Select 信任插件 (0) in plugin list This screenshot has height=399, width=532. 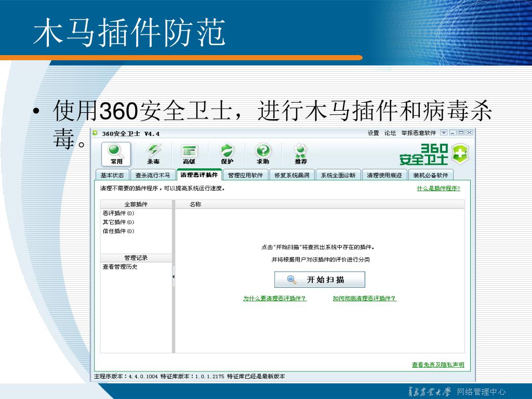click(x=118, y=231)
